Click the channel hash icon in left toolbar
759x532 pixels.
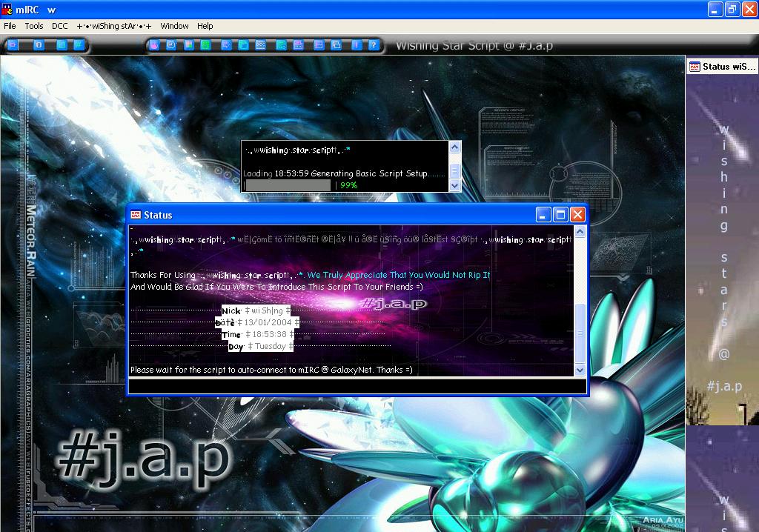click(x=78, y=45)
